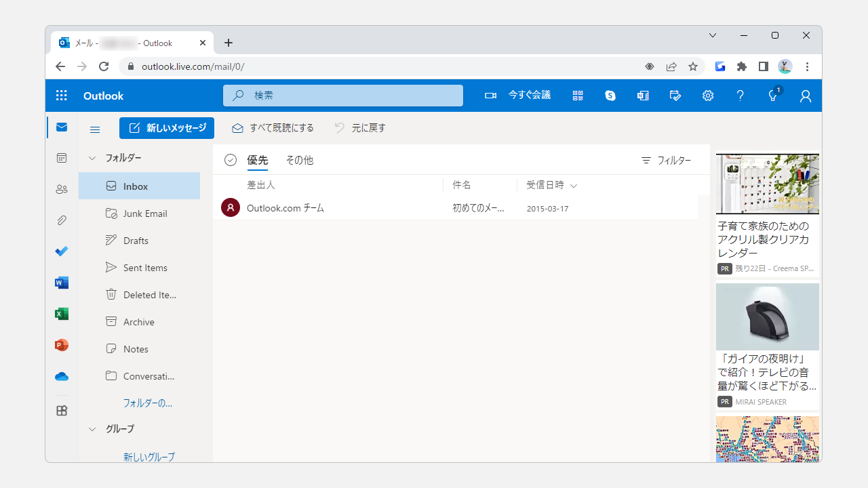Toggle the folder pane with the hamburger icon

94,129
